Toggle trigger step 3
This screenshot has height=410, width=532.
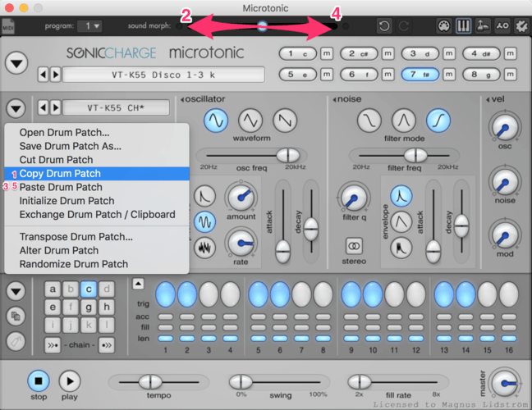(209, 294)
